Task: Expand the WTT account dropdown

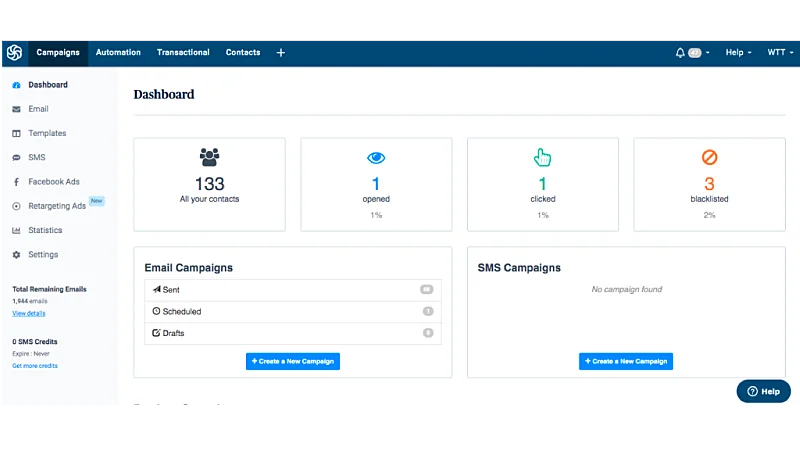Action: (x=780, y=53)
